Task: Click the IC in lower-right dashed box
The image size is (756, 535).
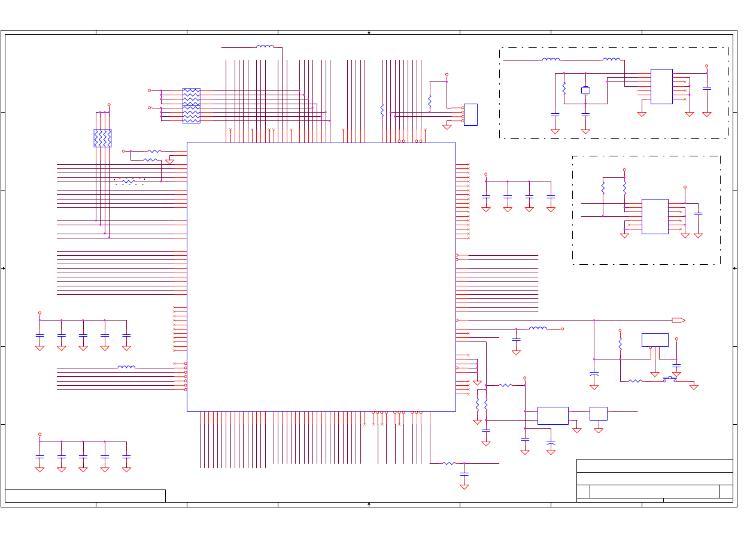Action: click(654, 216)
